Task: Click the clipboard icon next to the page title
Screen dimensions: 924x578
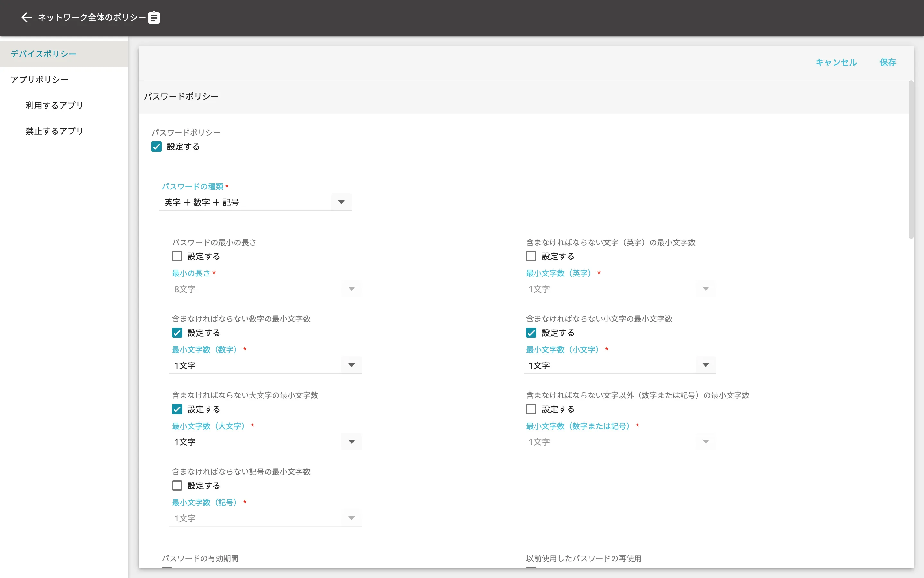Action: point(154,18)
